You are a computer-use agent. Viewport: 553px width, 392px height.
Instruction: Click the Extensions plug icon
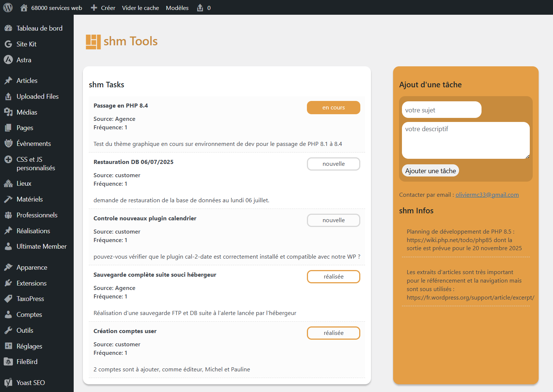[8, 283]
